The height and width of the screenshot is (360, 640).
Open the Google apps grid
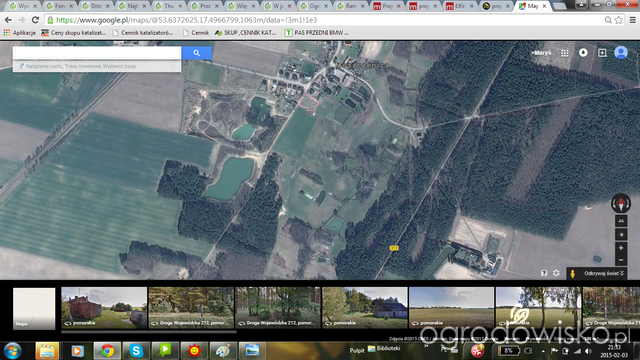pos(564,53)
